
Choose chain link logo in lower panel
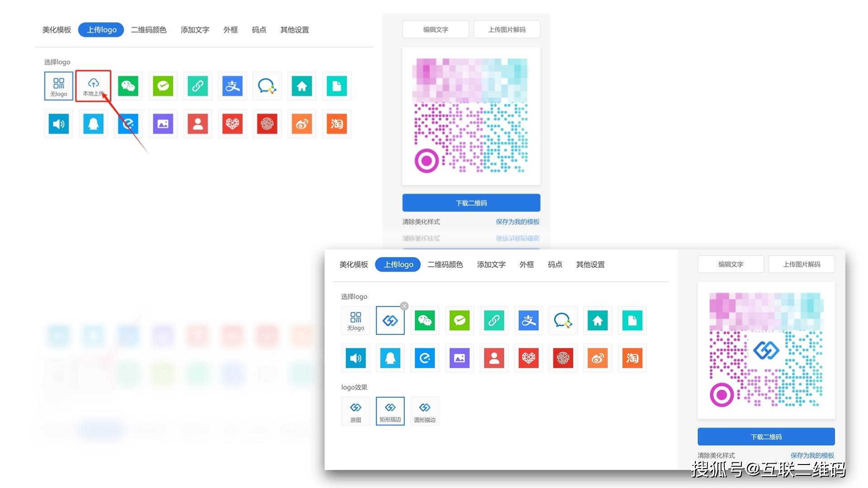click(494, 320)
